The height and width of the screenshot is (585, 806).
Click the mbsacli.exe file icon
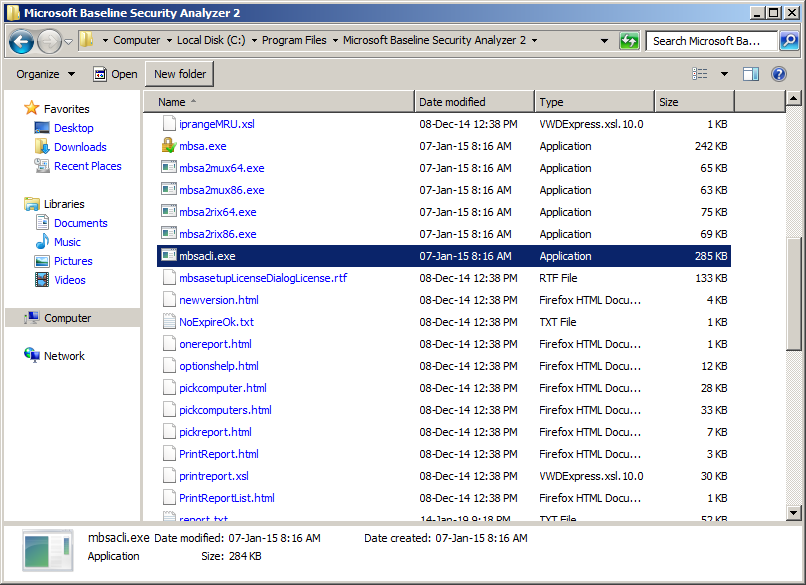pos(169,255)
